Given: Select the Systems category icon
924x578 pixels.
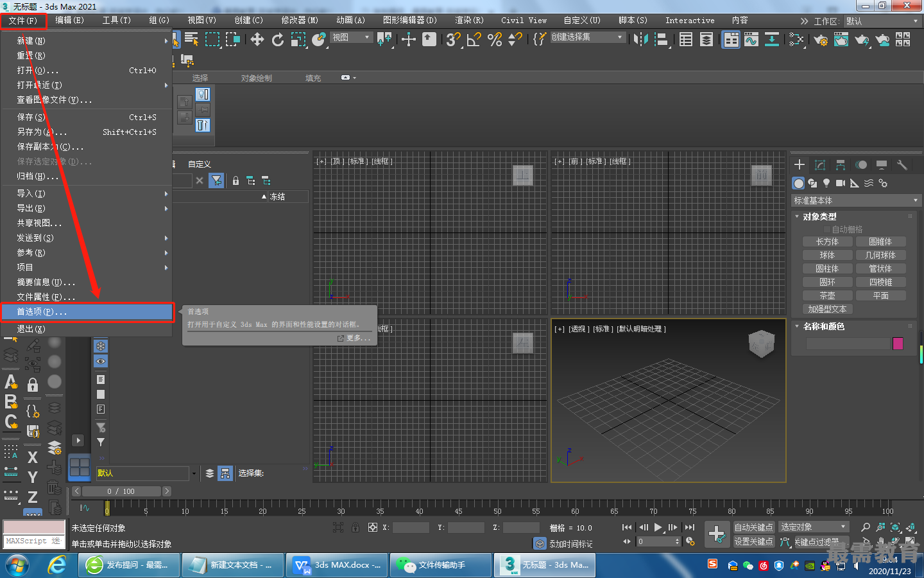Looking at the screenshot, I should click(x=883, y=183).
